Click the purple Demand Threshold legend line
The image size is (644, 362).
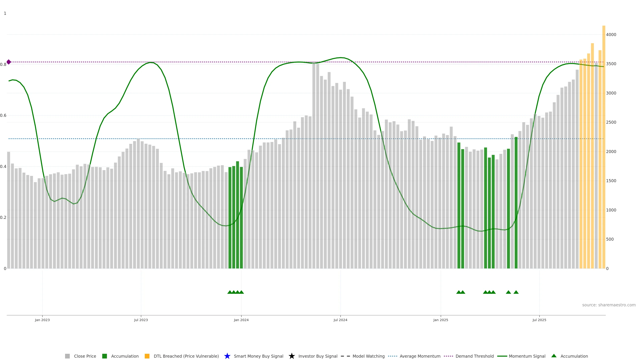tap(448, 356)
